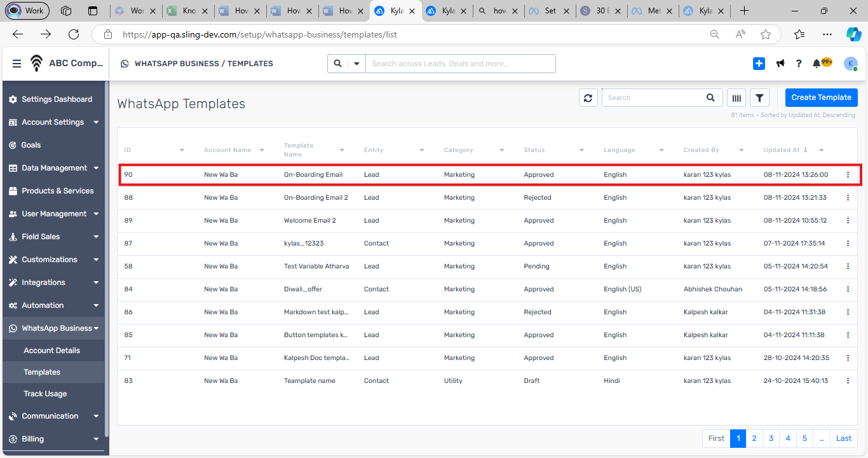Open the help question mark icon
868x458 pixels.
(x=799, y=64)
